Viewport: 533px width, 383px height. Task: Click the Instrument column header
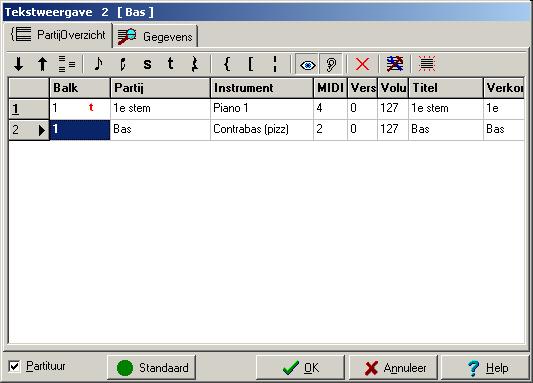[x=262, y=88]
